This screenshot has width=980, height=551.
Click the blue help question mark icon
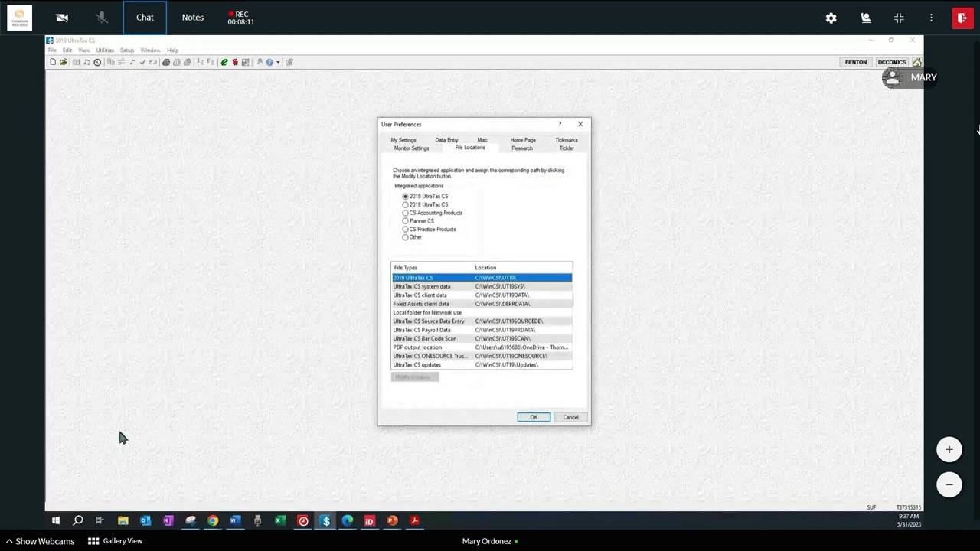[x=269, y=62]
